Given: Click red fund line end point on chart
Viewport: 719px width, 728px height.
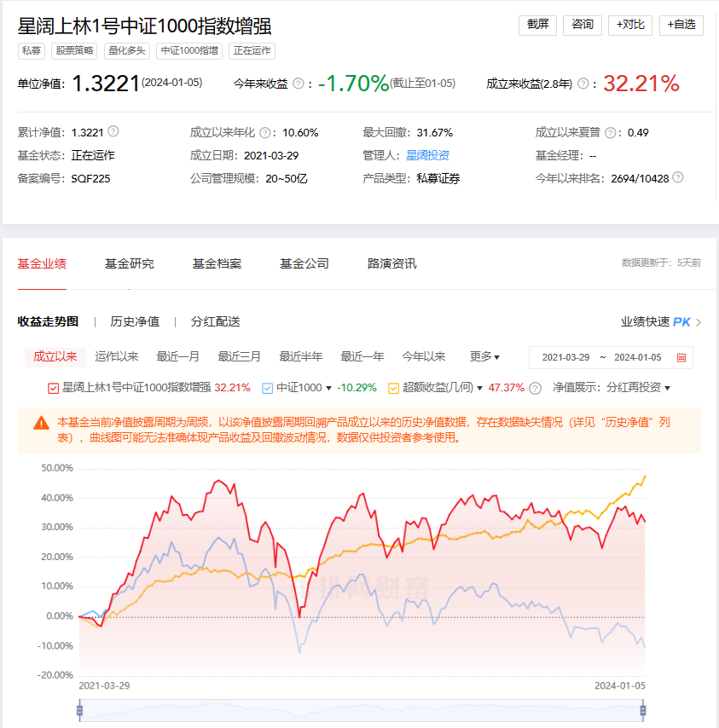Looking at the screenshot, I should tap(645, 522).
